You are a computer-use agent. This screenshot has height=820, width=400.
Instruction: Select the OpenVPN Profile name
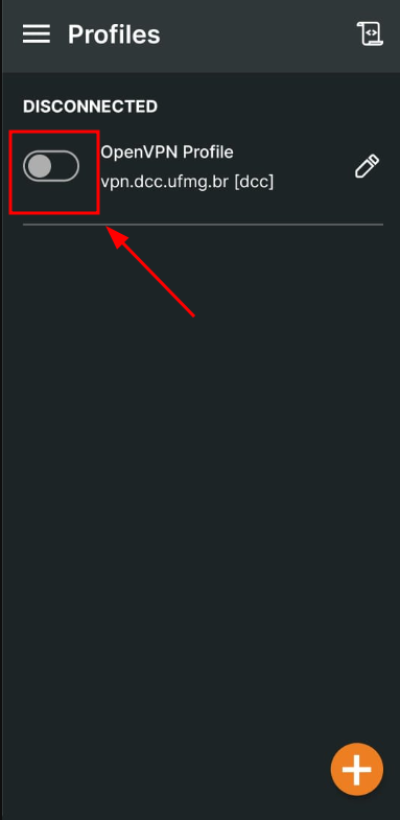(x=167, y=152)
